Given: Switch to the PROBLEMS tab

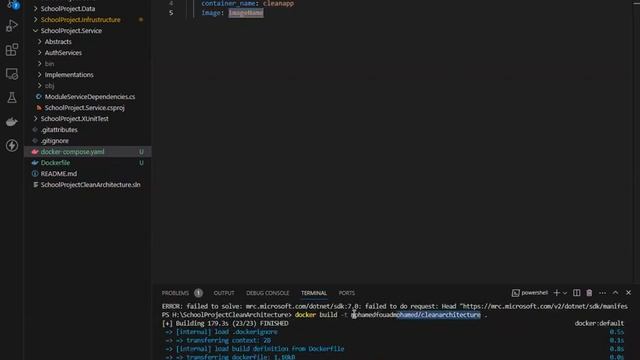Looking at the screenshot, I should (175, 293).
